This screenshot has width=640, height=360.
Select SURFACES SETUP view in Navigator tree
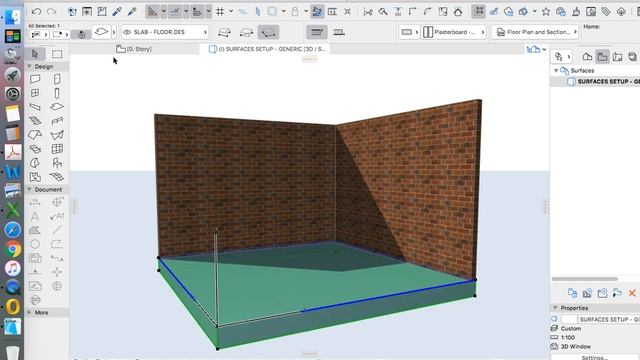point(604,82)
